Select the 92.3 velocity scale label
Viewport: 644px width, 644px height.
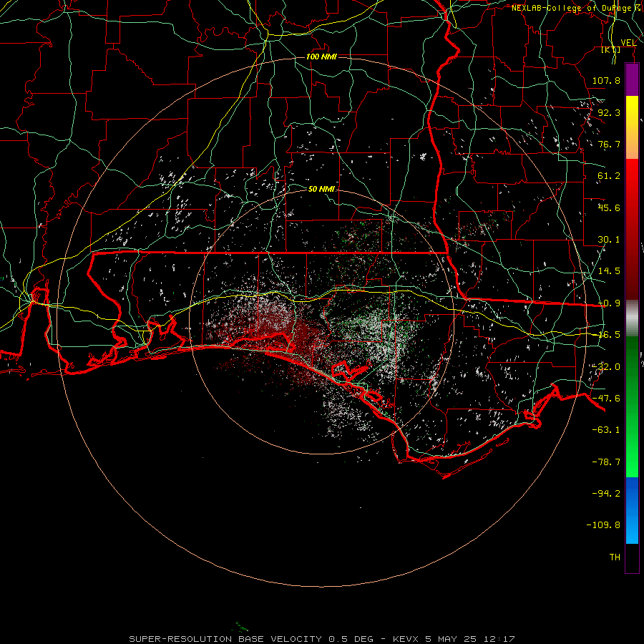609,112
